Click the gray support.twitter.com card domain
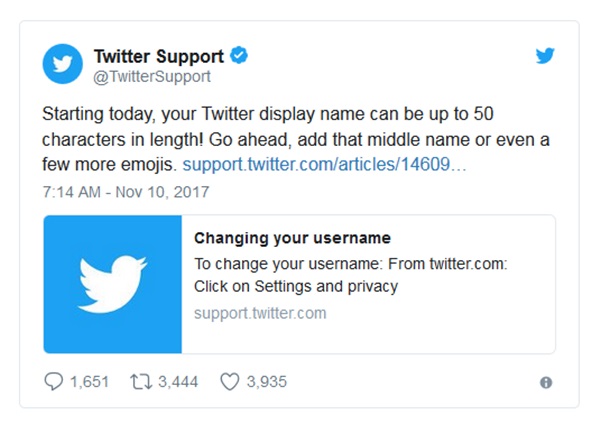 pyautogui.click(x=260, y=313)
